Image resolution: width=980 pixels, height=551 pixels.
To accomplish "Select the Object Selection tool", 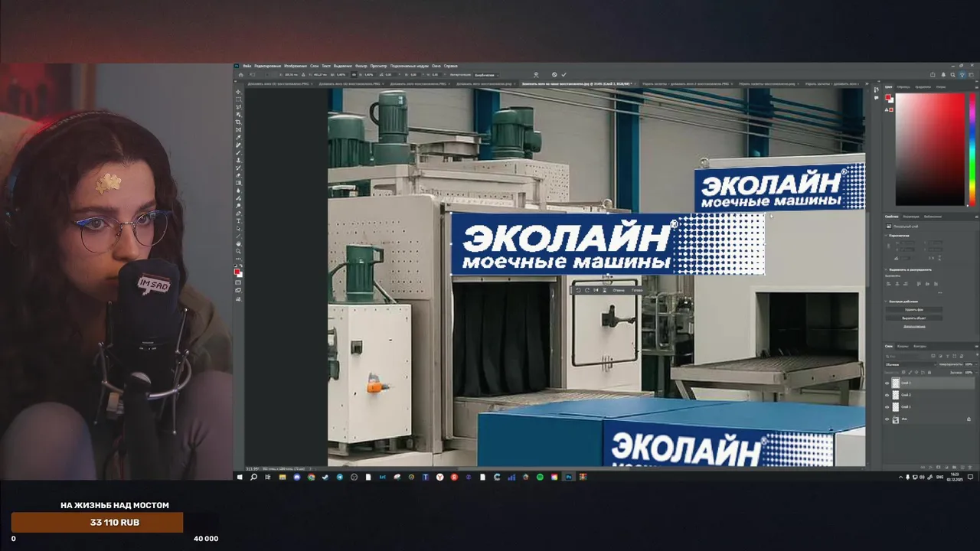I will [239, 116].
